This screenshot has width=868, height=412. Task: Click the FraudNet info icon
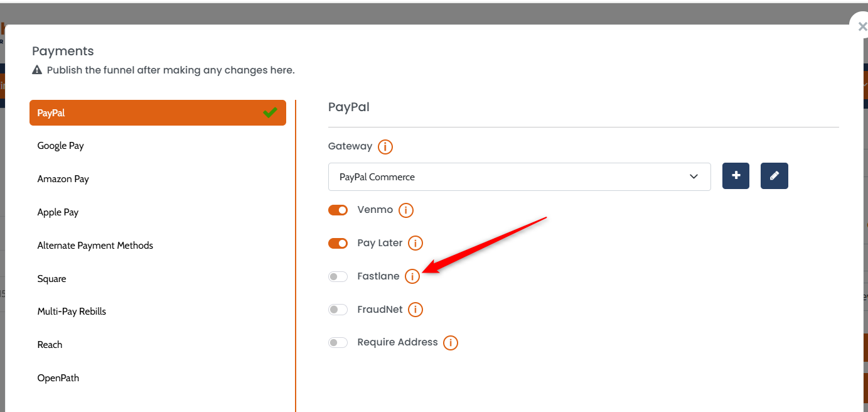tap(415, 310)
